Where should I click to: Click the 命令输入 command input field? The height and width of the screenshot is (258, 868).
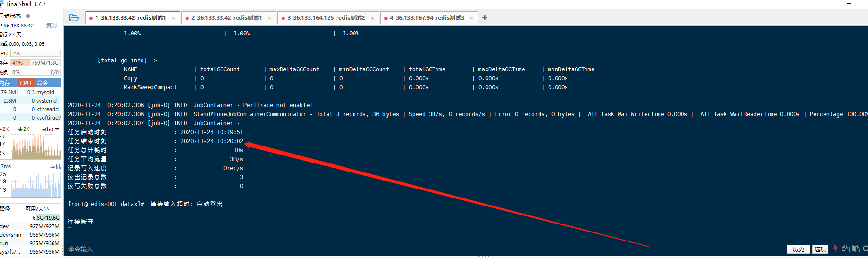(425, 249)
